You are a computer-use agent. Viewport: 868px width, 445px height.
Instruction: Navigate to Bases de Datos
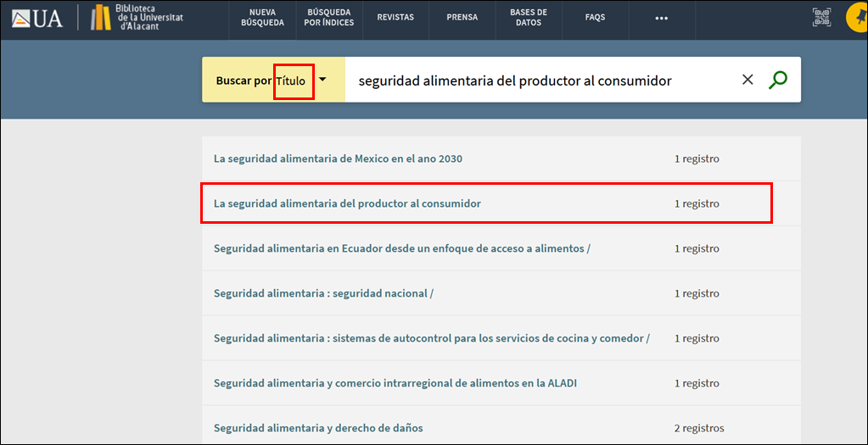click(529, 18)
